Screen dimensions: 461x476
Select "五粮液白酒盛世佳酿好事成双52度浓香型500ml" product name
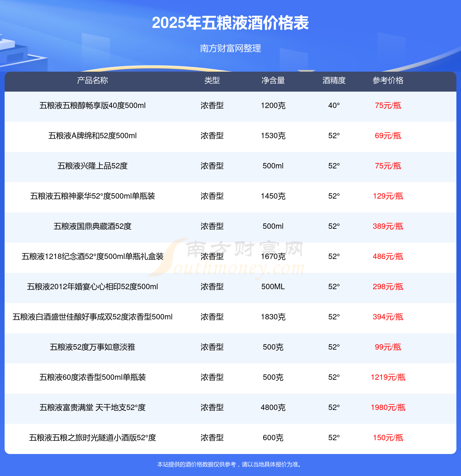click(x=92, y=317)
